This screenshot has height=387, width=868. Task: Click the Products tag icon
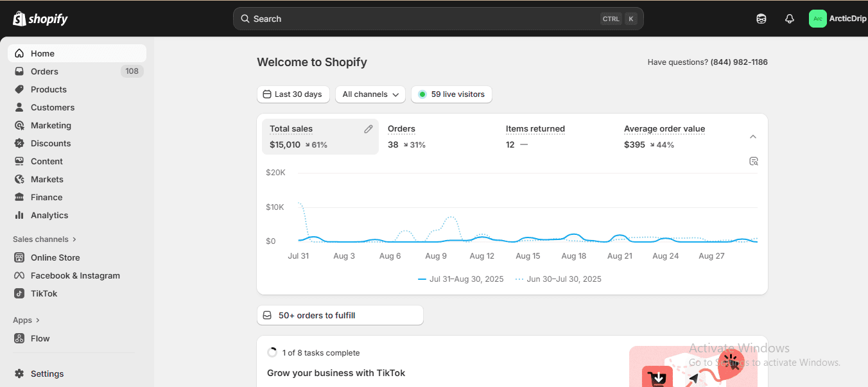[x=19, y=89]
